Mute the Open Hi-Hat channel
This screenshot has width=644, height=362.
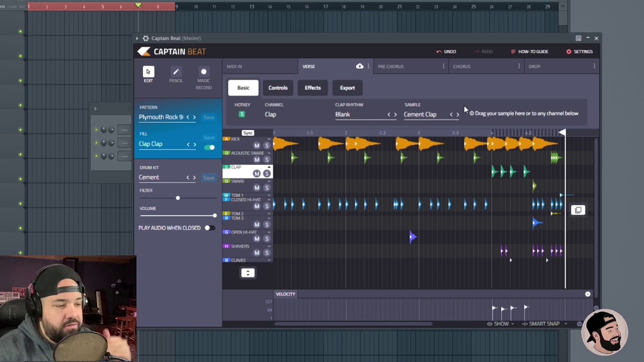tap(257, 238)
